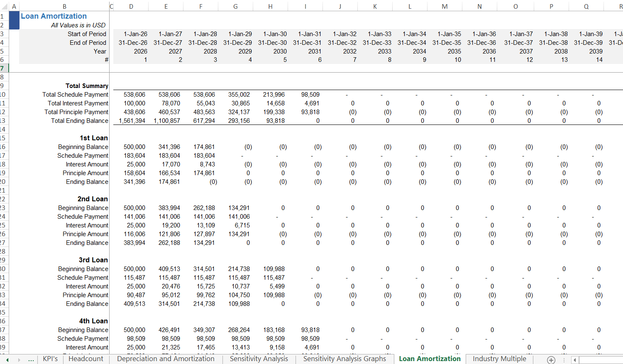Open the KPI's sheet tab
This screenshot has width=623, height=364.
(50, 359)
